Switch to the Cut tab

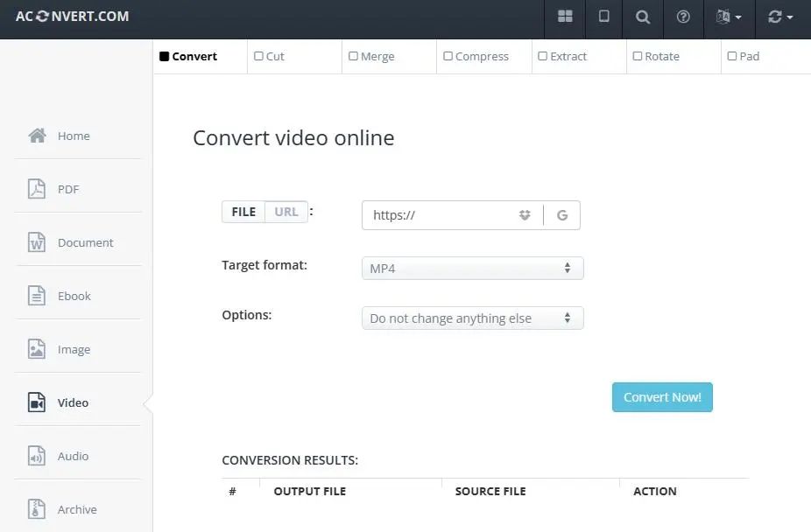pyautogui.click(x=294, y=56)
